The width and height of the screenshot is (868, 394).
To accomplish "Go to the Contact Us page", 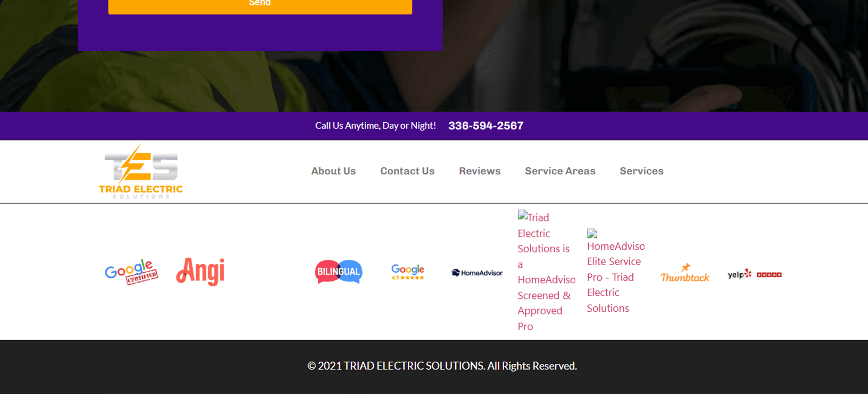I will tap(407, 171).
